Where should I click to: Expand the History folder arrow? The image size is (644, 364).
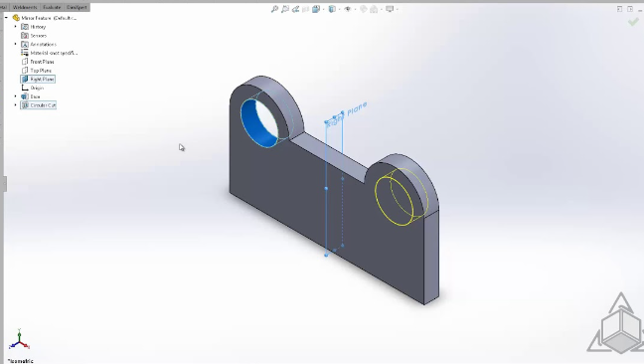[x=16, y=26]
